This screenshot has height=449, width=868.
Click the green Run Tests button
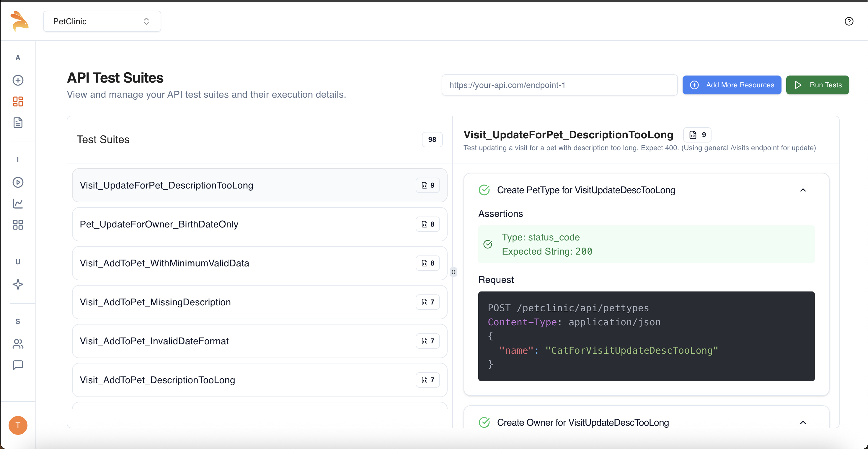pos(817,85)
